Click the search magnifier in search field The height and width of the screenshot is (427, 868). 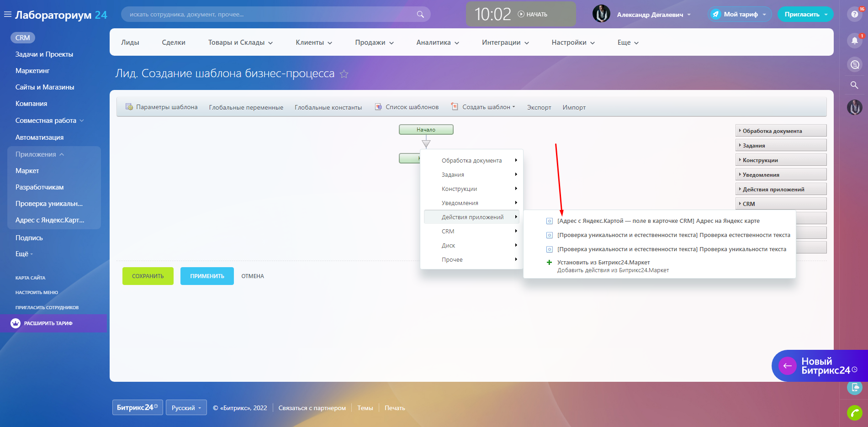420,15
